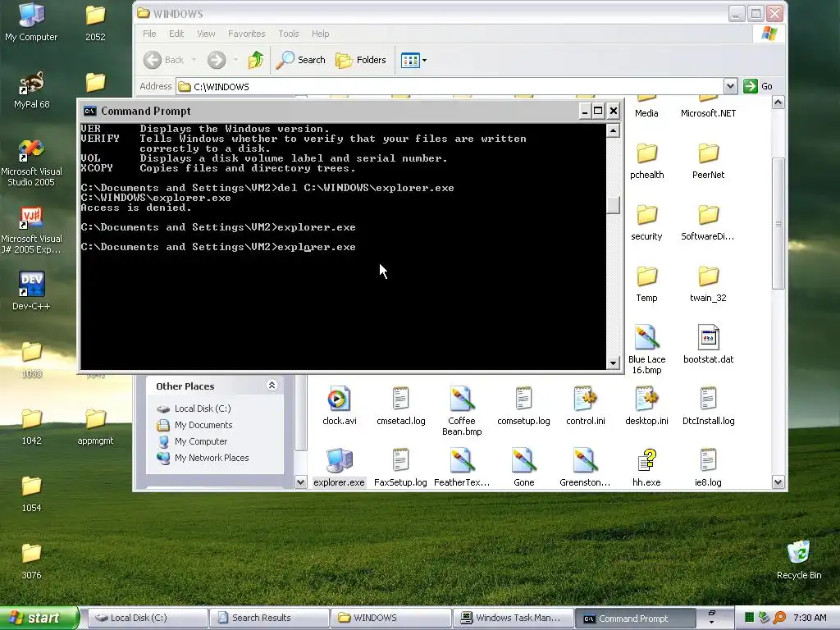Select explorer.exe file in WINDOWS folder
840x630 pixels.
point(339,467)
